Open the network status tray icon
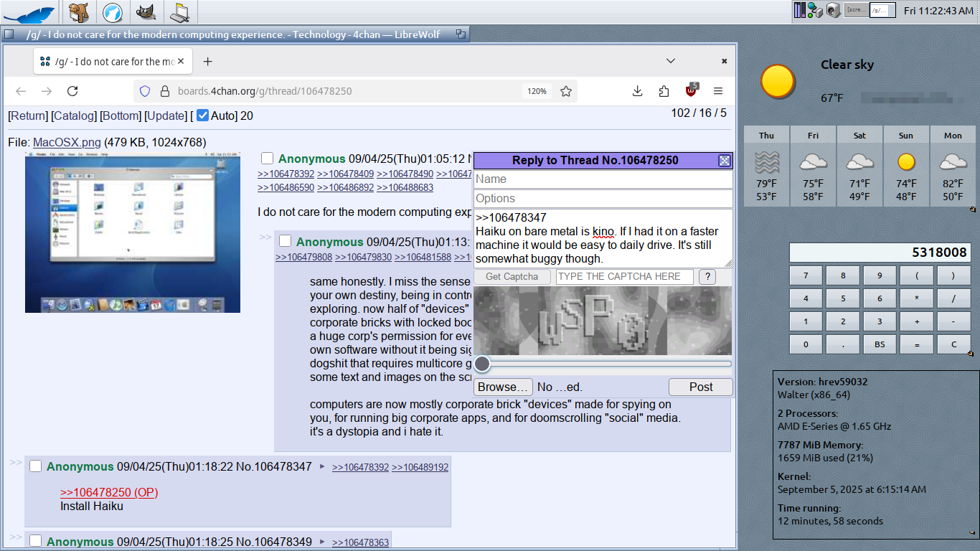 click(x=815, y=10)
